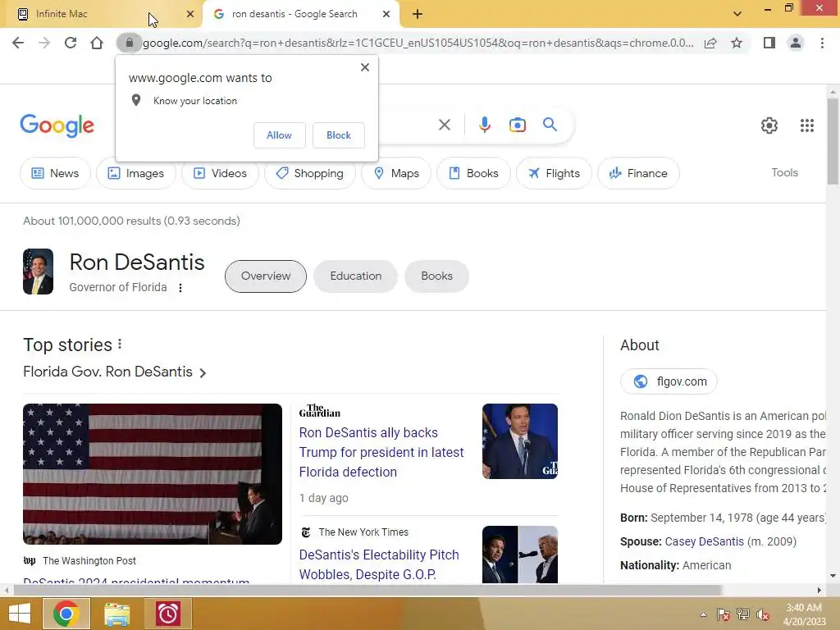Expand Florida Gov. Ron DeSantis stories
840x630 pixels.
[115, 372]
